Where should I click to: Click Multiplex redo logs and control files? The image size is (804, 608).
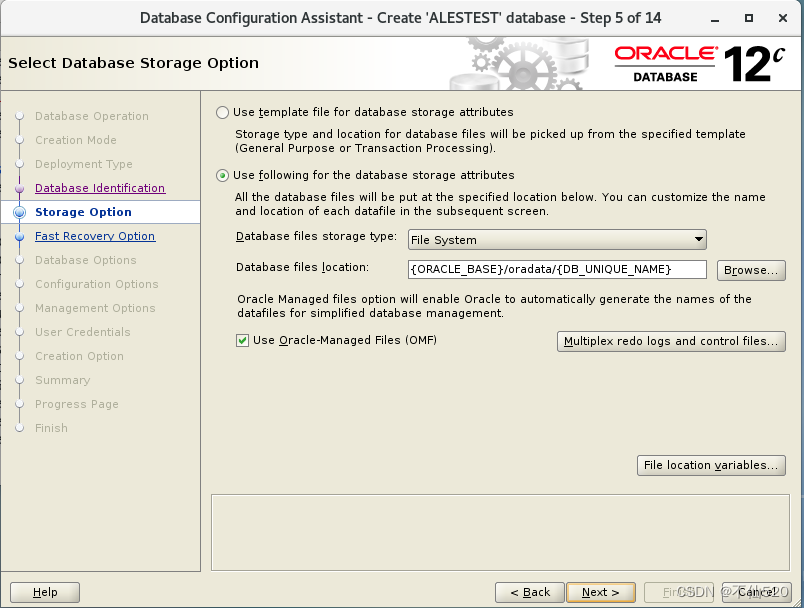(670, 341)
